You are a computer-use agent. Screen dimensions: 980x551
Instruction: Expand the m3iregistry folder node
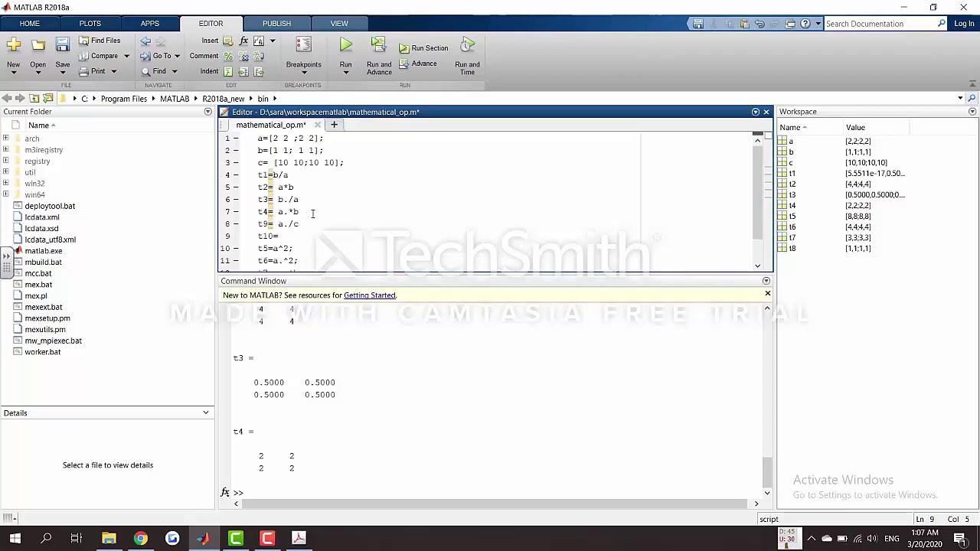click(6, 150)
